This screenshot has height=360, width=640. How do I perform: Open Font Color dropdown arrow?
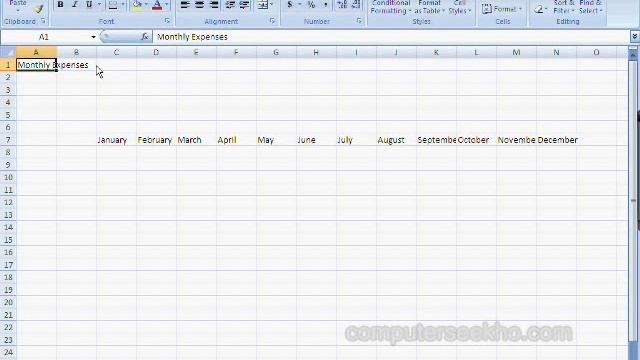pos(167,4)
